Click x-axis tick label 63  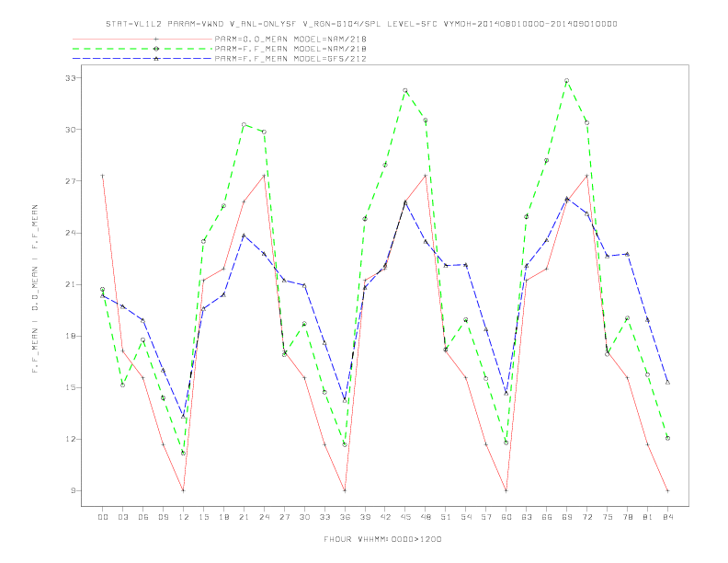coord(527,517)
